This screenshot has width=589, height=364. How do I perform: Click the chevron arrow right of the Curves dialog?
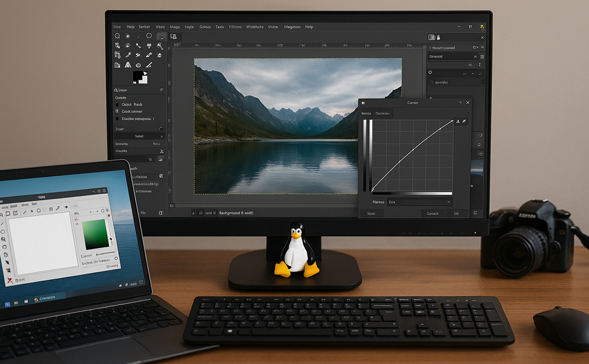click(481, 135)
